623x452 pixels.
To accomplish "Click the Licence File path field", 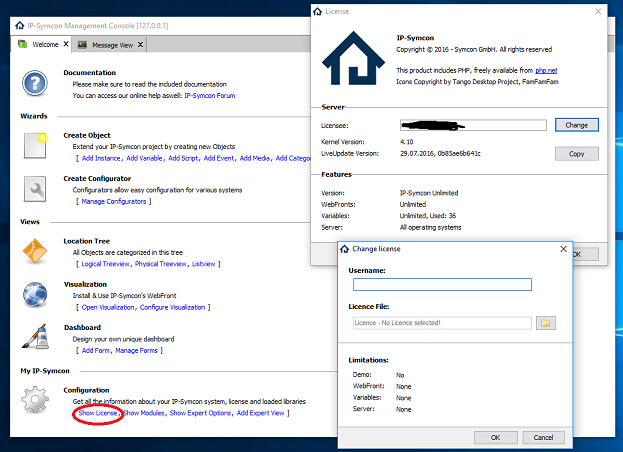I will coord(441,323).
